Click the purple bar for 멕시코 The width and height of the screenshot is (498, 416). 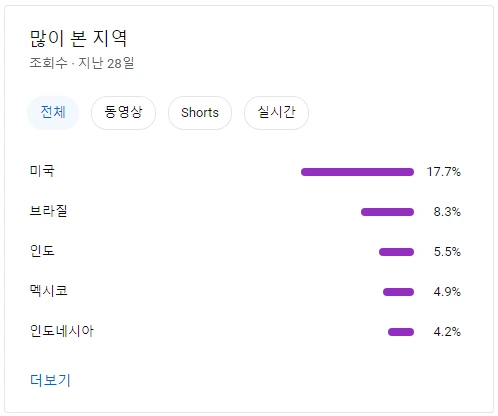click(398, 292)
